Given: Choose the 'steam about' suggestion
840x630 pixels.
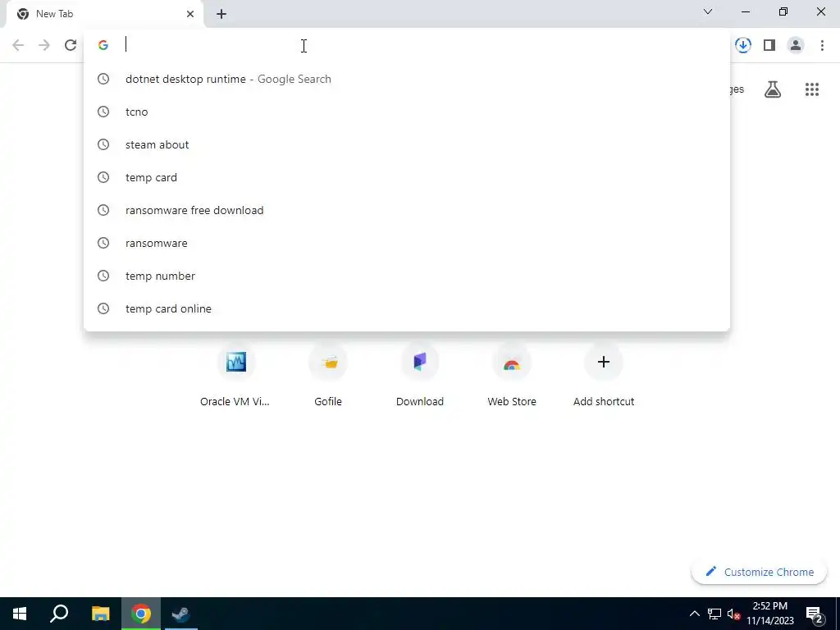Looking at the screenshot, I should tap(407, 144).
